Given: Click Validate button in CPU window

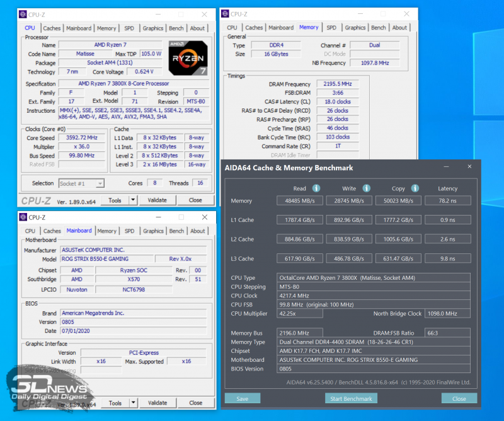Looking at the screenshot, I should [157, 200].
